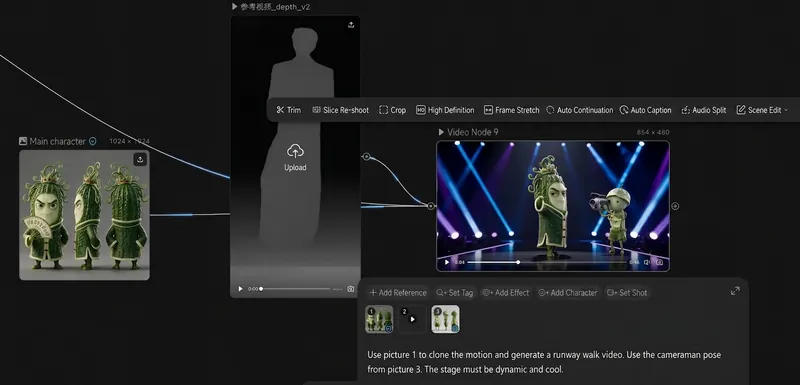
Task: Export the Main character image
Action: click(140, 160)
